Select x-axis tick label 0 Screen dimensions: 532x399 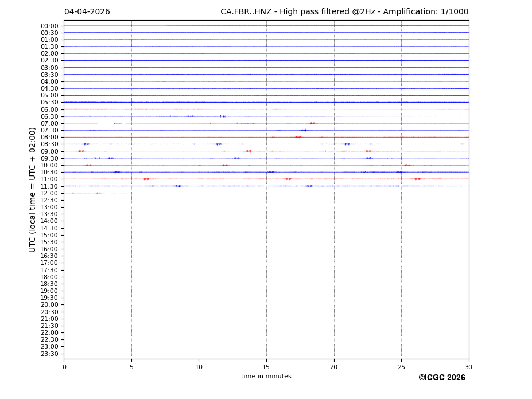(x=64, y=367)
